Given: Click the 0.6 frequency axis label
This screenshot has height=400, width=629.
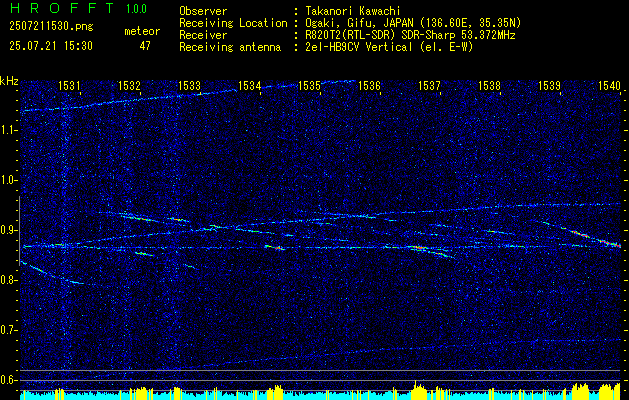Looking at the screenshot, I should point(9,380).
